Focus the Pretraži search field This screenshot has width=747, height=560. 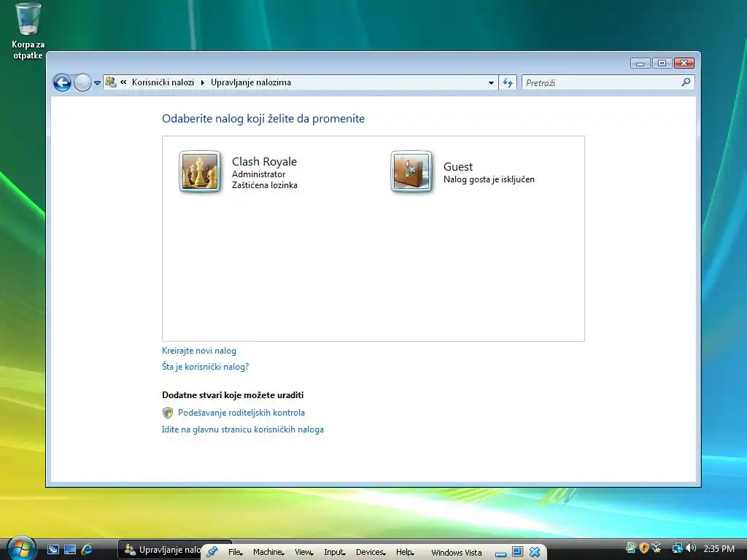(x=601, y=83)
